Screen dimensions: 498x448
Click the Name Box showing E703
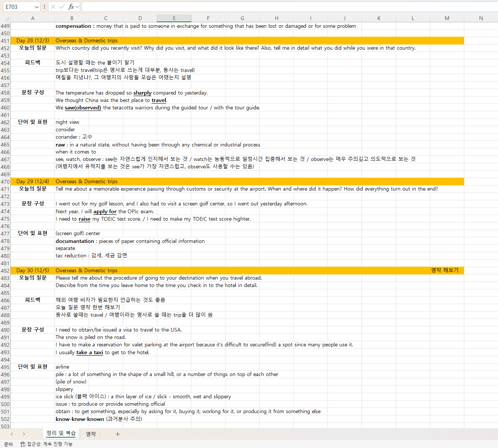(x=19, y=7)
